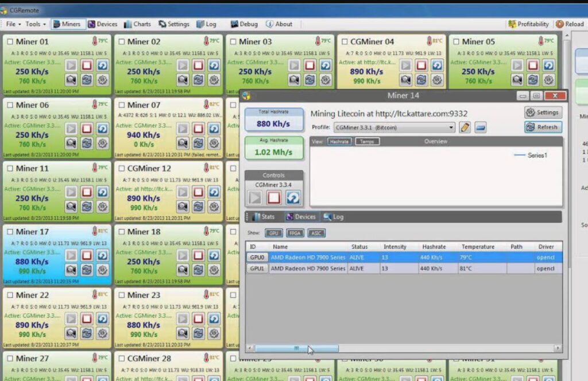Screen dimensions: 588x381
Task: Check the Miner 03 checkbox
Action: pyautogui.click(x=233, y=41)
